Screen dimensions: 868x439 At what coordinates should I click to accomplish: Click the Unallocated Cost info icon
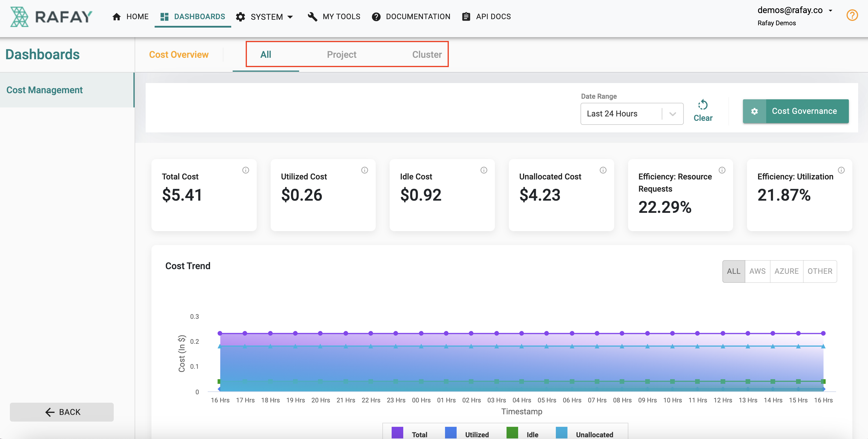pos(603,170)
